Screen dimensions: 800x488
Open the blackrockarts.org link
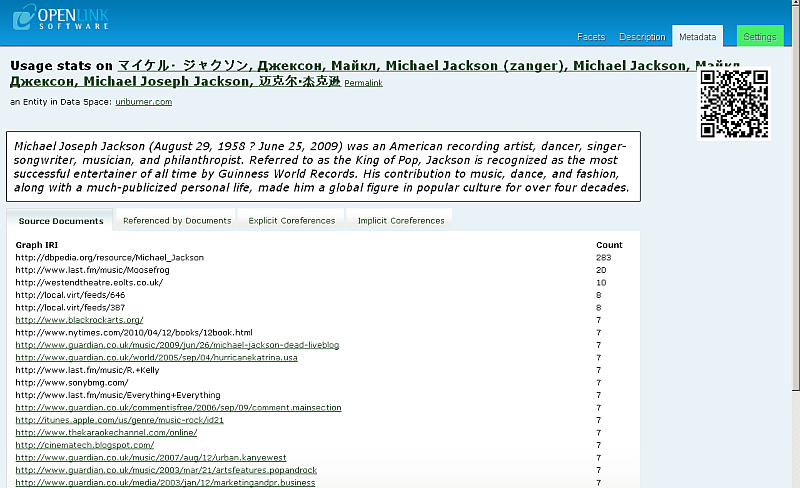pos(79,320)
